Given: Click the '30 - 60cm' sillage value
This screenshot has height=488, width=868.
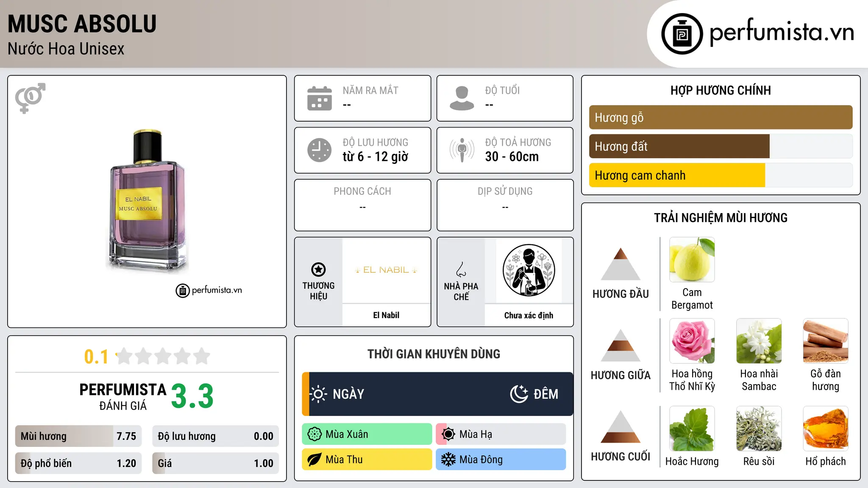Looking at the screenshot, I should pos(512,157).
